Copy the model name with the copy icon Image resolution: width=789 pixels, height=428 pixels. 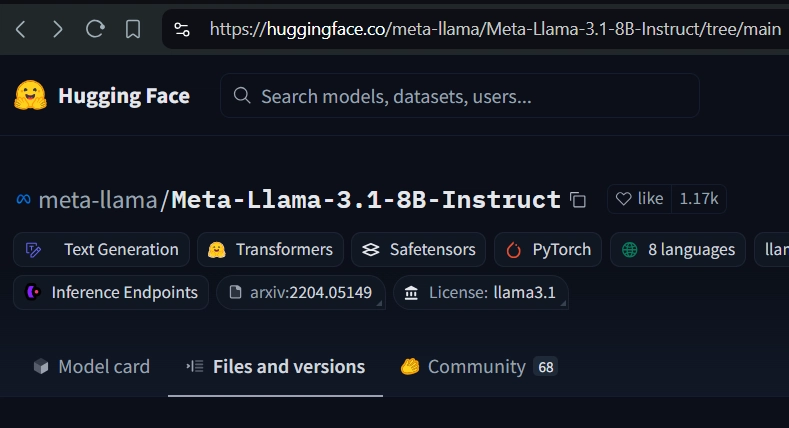click(578, 200)
